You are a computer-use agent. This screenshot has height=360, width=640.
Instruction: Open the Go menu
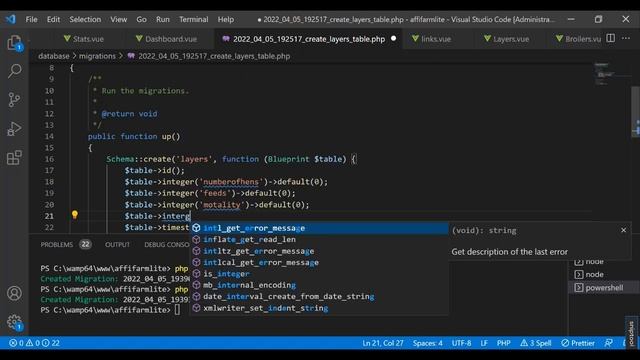click(141, 19)
